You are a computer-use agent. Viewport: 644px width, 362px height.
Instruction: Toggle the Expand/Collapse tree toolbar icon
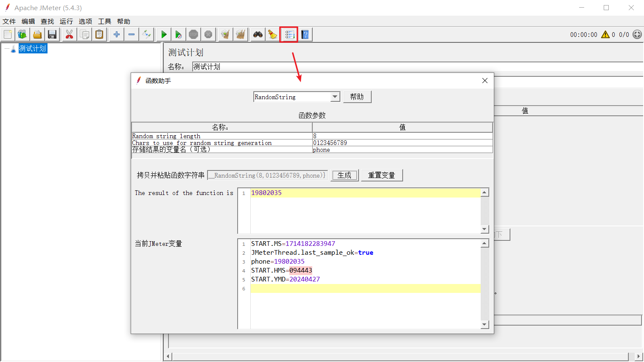tap(146, 34)
